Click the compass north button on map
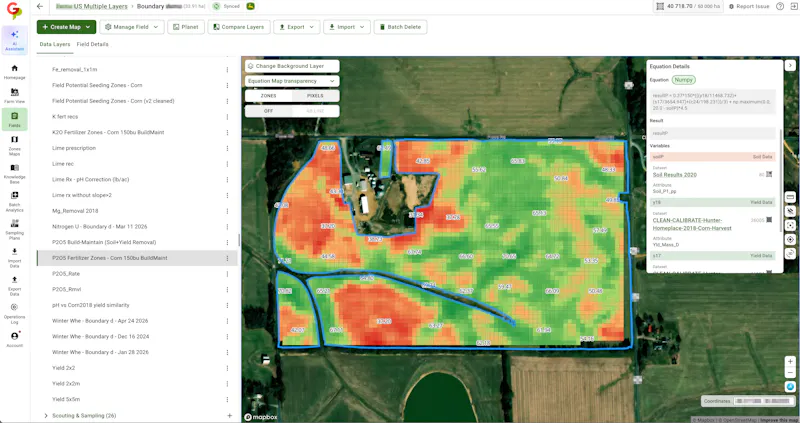800x423 pixels. 790,386
